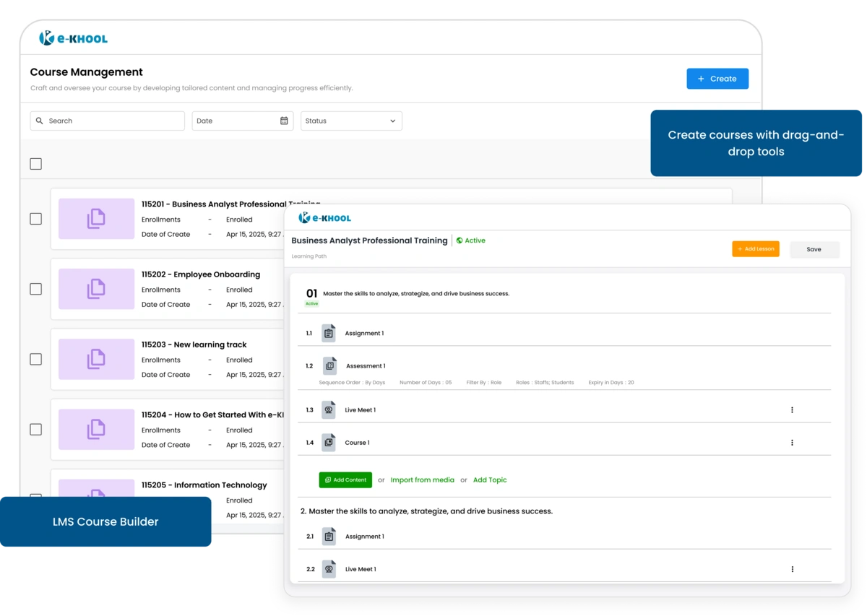867x616 pixels.
Task: Open the kebab menu for Live Meet 1
Action: pos(792,409)
